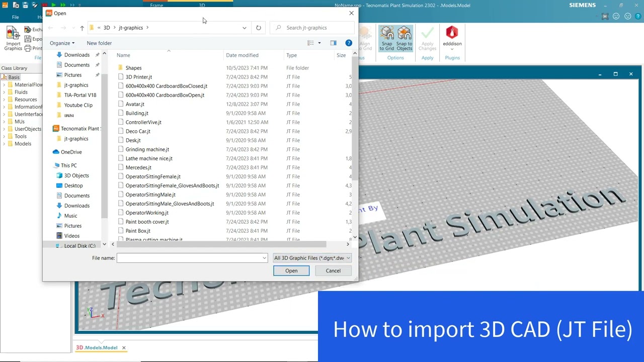The width and height of the screenshot is (644, 362).
Task: Open the Shapes folder
Action: click(133, 68)
